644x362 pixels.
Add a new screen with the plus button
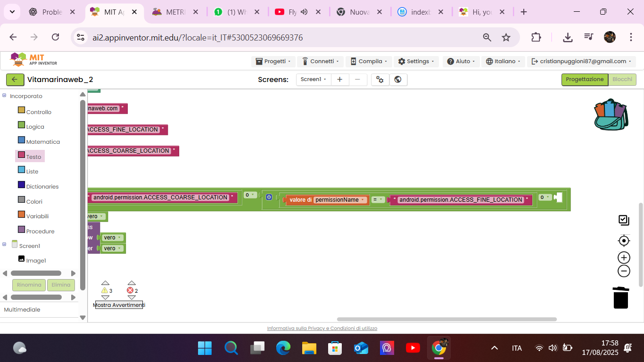(x=339, y=80)
